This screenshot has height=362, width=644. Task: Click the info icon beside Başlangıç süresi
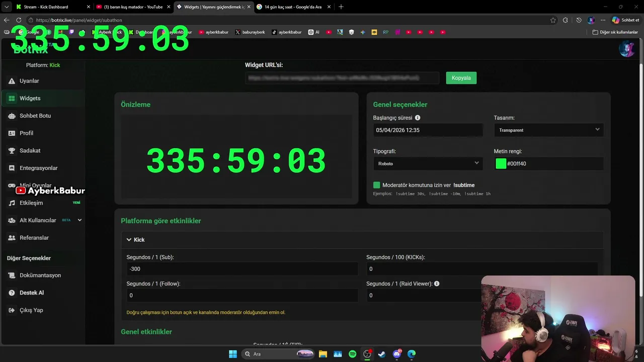tap(418, 118)
